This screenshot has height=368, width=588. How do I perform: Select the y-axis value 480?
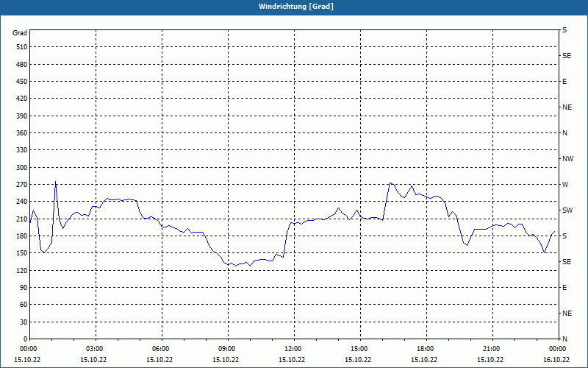click(22, 64)
